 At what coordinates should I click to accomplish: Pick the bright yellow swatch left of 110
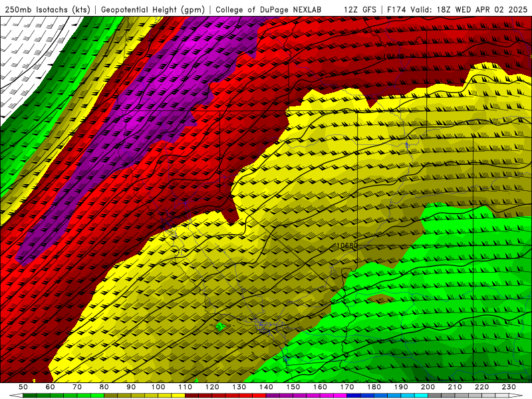178,396
